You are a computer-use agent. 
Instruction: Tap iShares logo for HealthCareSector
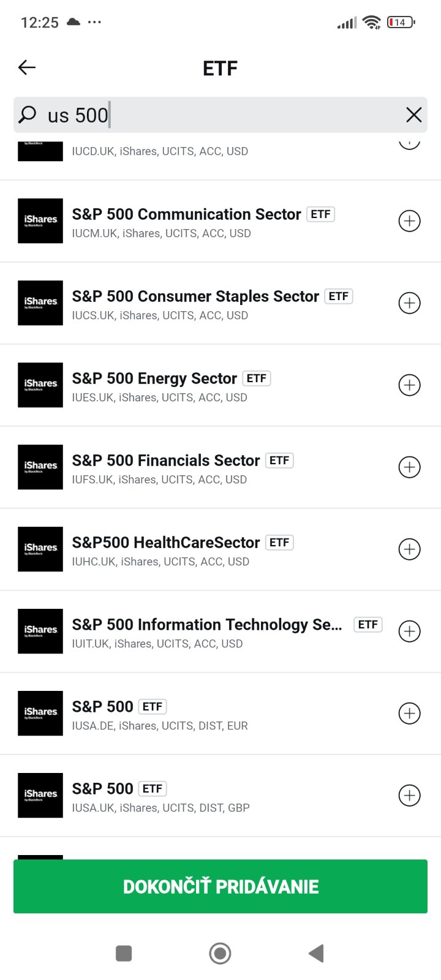pos(40,549)
